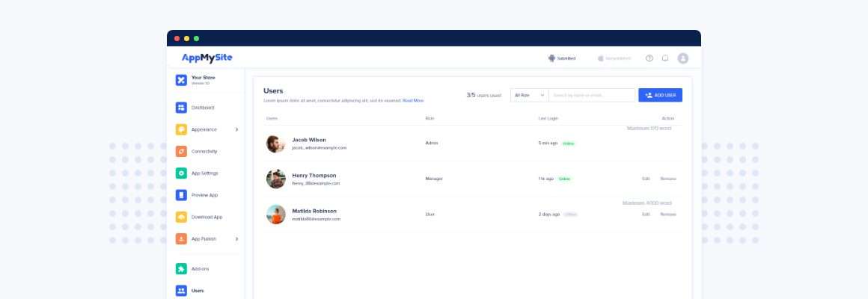Select the Jacob Wilson name
This screenshot has width=868, height=299.
[309, 140]
